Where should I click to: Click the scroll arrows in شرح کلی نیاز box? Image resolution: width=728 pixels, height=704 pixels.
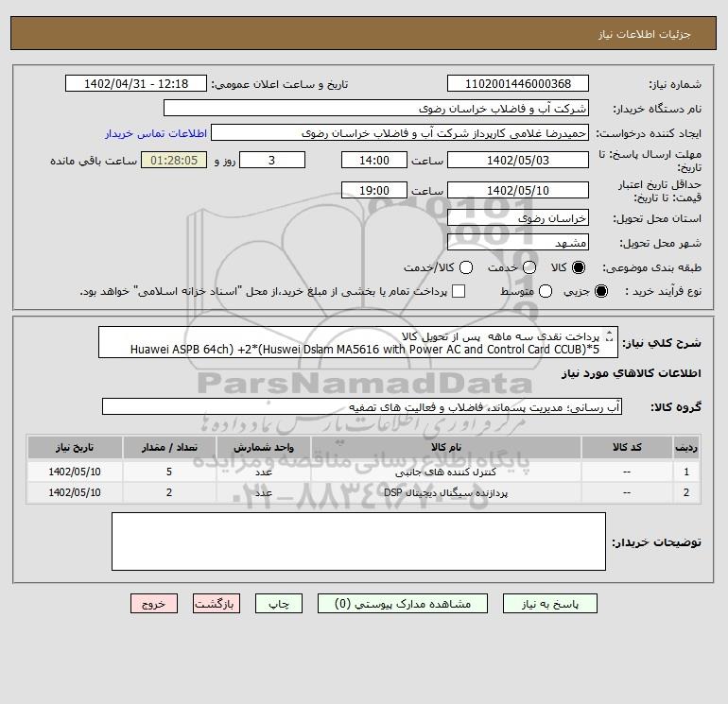(610, 336)
